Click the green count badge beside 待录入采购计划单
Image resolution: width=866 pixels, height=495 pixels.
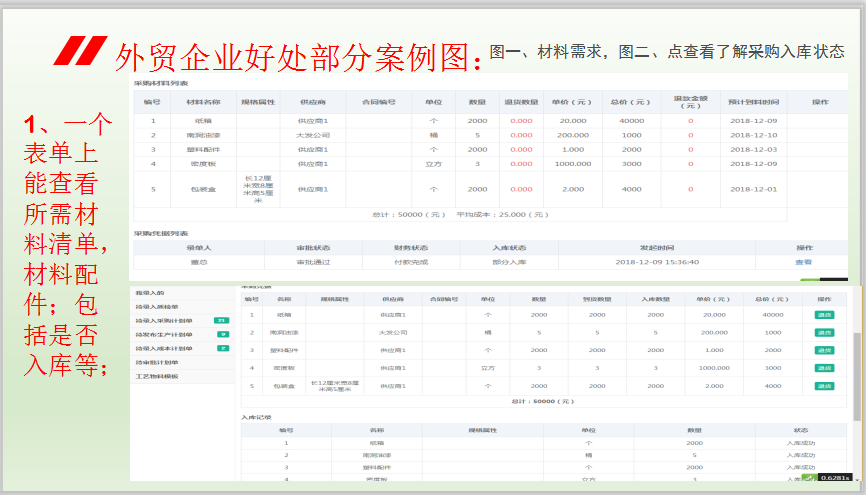coord(222,320)
